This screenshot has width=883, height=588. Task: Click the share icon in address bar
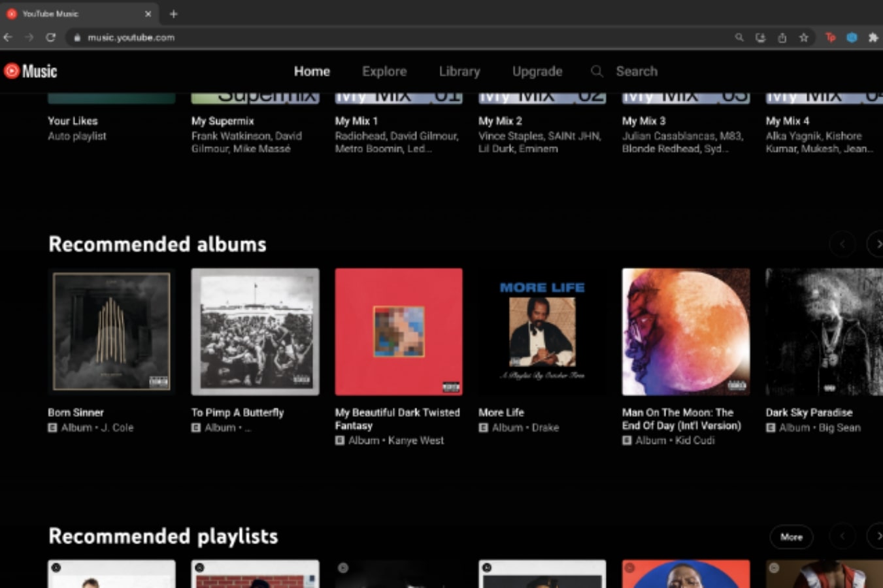[x=782, y=38]
